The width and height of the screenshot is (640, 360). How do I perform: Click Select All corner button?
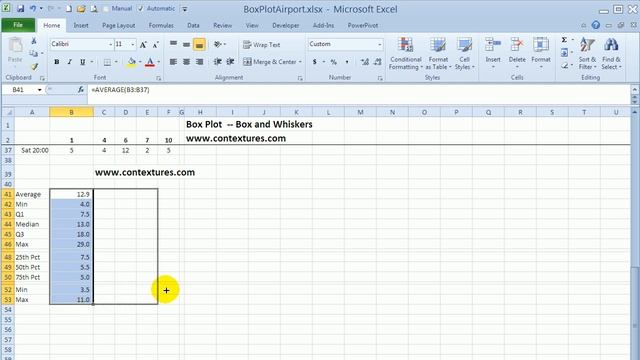pyautogui.click(x=8, y=112)
